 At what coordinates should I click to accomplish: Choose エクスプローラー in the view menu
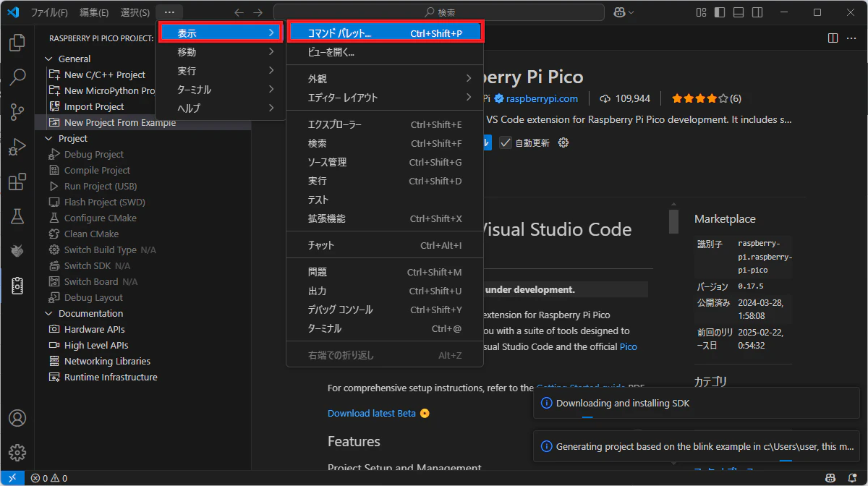coord(385,124)
